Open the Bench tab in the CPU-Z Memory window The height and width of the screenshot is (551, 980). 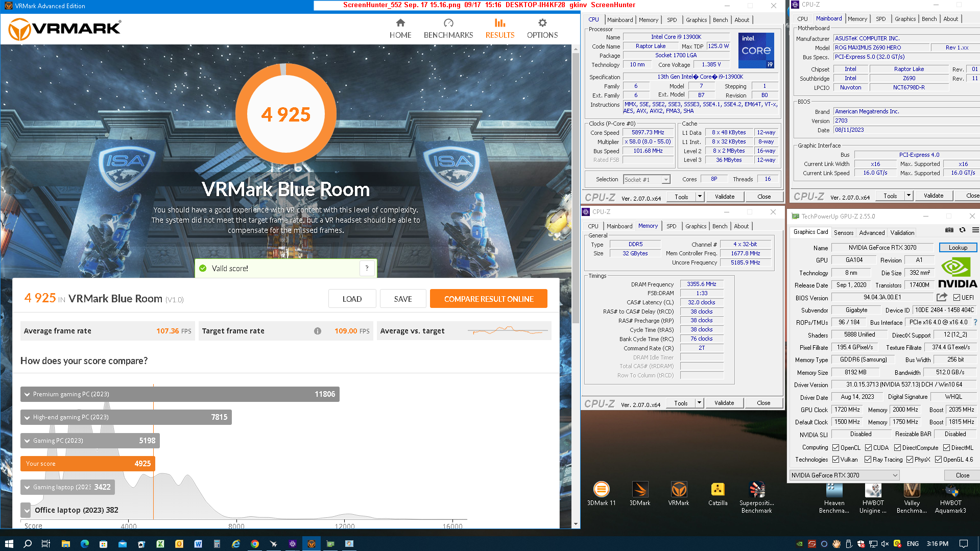click(720, 226)
